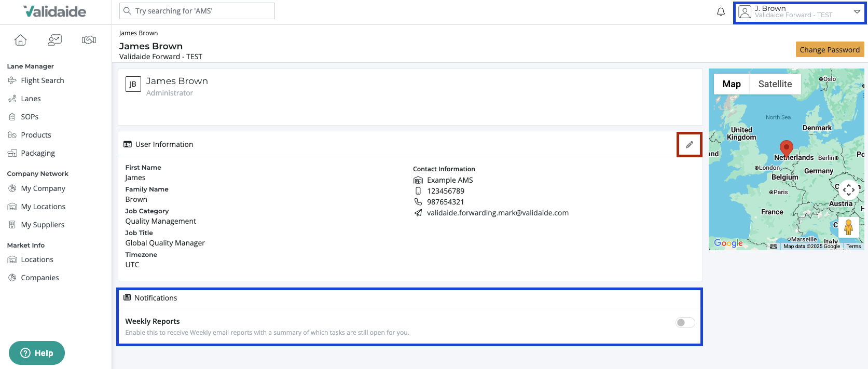Click the search magnifier icon
Image resolution: width=868 pixels, height=369 pixels.
tap(127, 11)
